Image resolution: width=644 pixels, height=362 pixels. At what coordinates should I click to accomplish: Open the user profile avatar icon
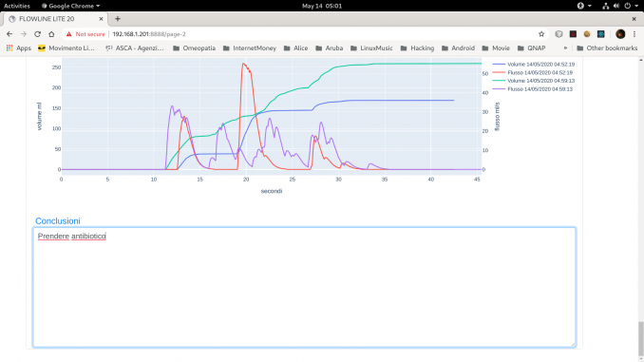(x=620, y=34)
